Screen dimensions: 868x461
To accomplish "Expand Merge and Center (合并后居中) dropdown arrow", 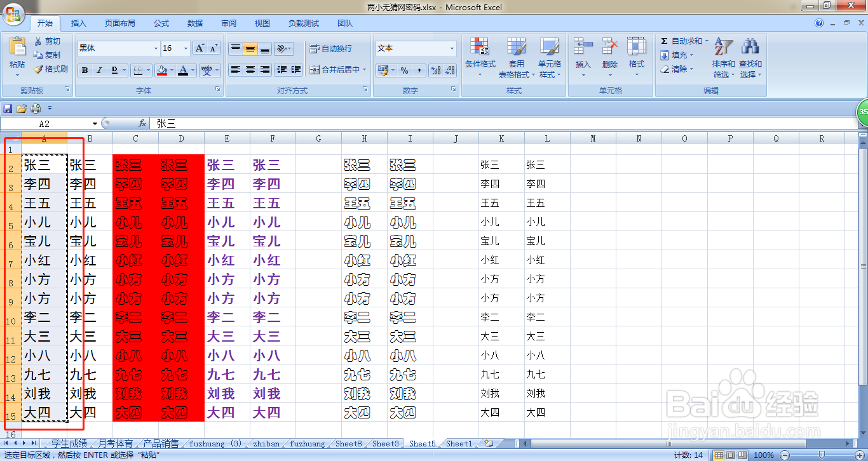I will [365, 70].
